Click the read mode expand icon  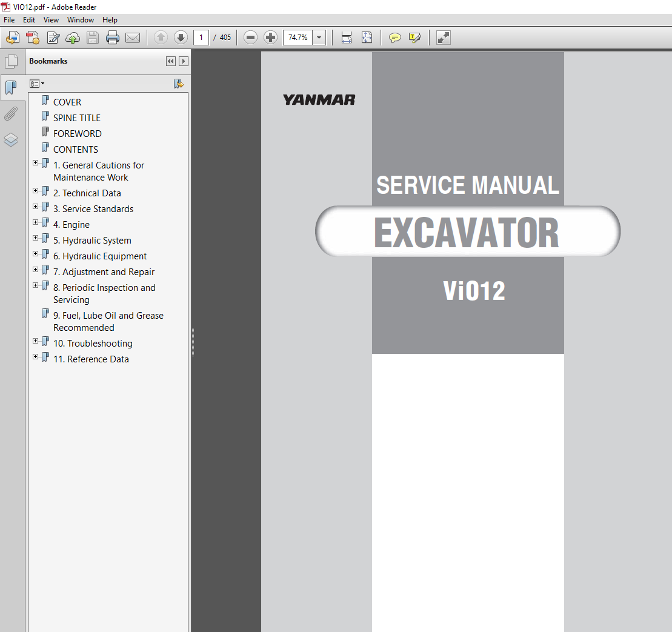point(443,38)
